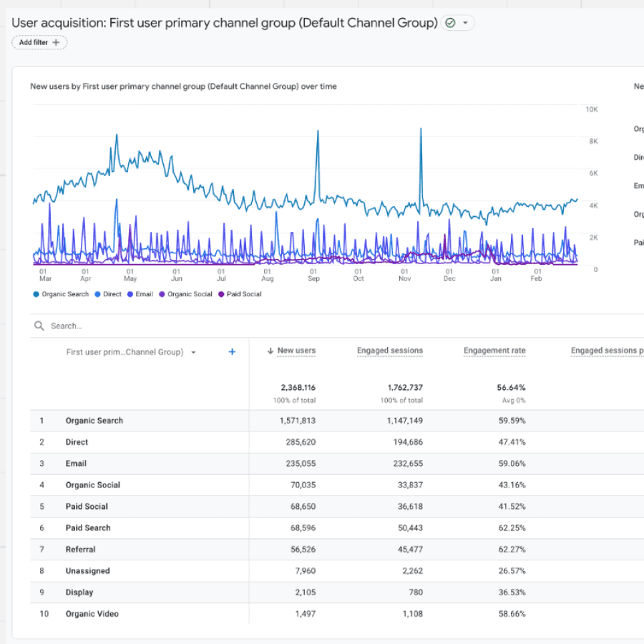Click the truncated Engaged sessions per user header

605,351
